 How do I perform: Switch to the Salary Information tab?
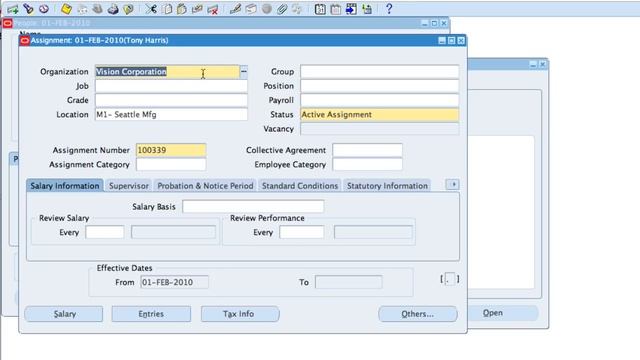pyautogui.click(x=65, y=186)
